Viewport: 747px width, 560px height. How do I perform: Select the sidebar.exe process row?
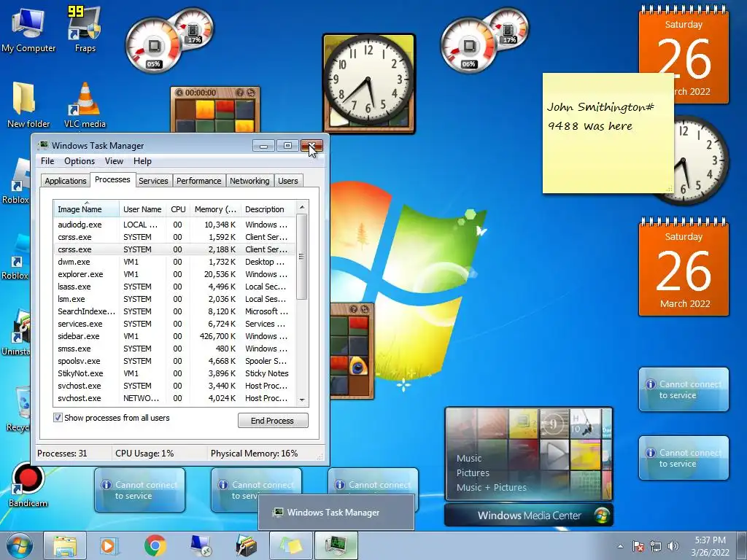click(x=174, y=335)
